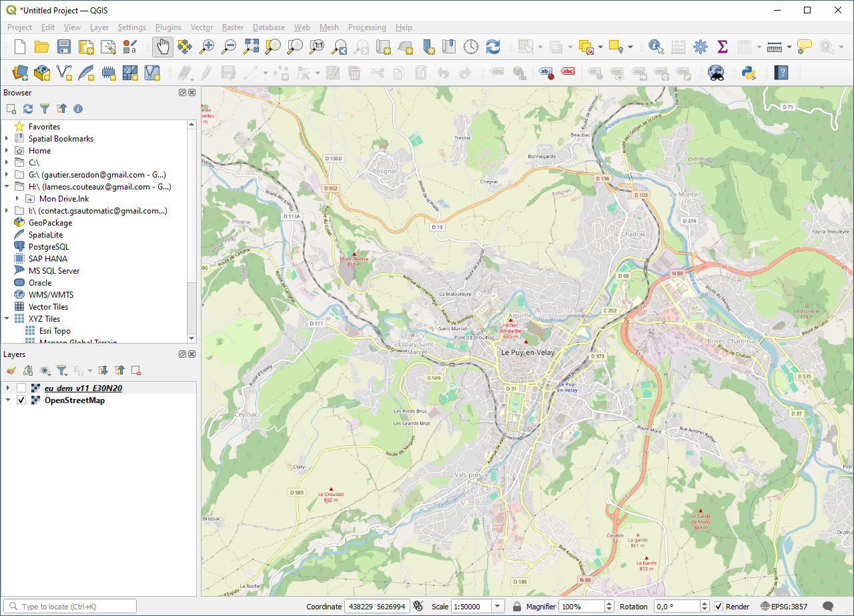Filter the Browser panel contents
The height and width of the screenshot is (616, 854).
click(x=45, y=108)
